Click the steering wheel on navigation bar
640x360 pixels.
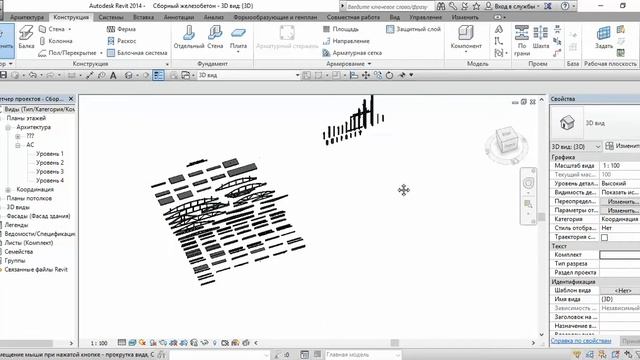click(528, 183)
